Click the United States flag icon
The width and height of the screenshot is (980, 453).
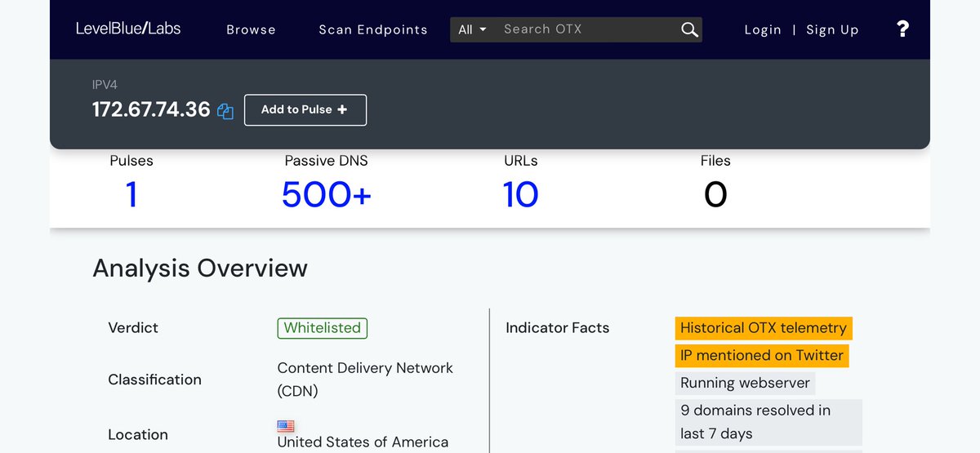coord(286,426)
